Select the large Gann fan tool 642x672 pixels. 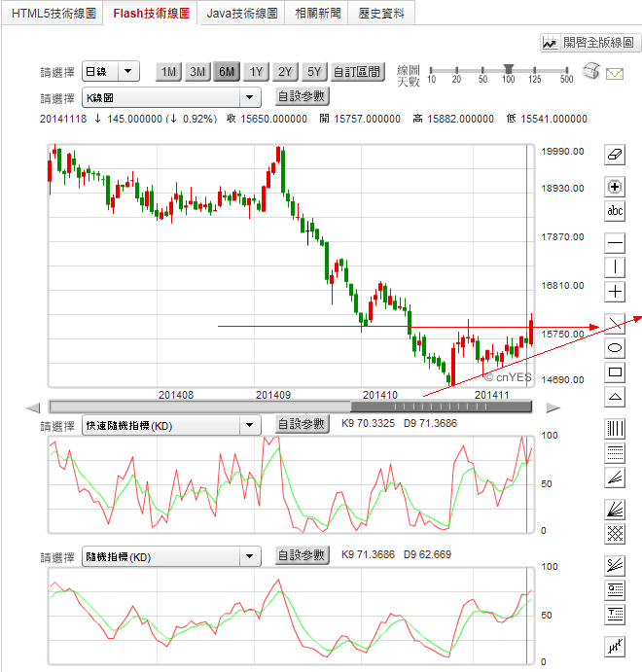click(615, 510)
